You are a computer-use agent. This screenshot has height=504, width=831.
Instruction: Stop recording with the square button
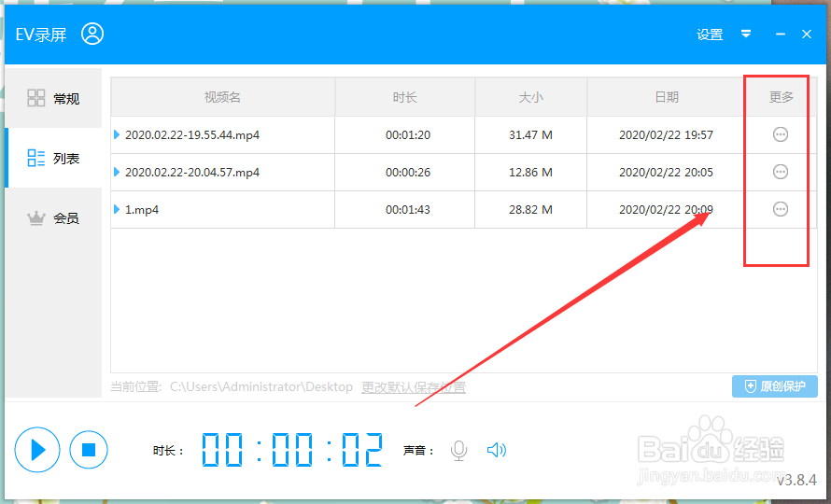(x=89, y=450)
